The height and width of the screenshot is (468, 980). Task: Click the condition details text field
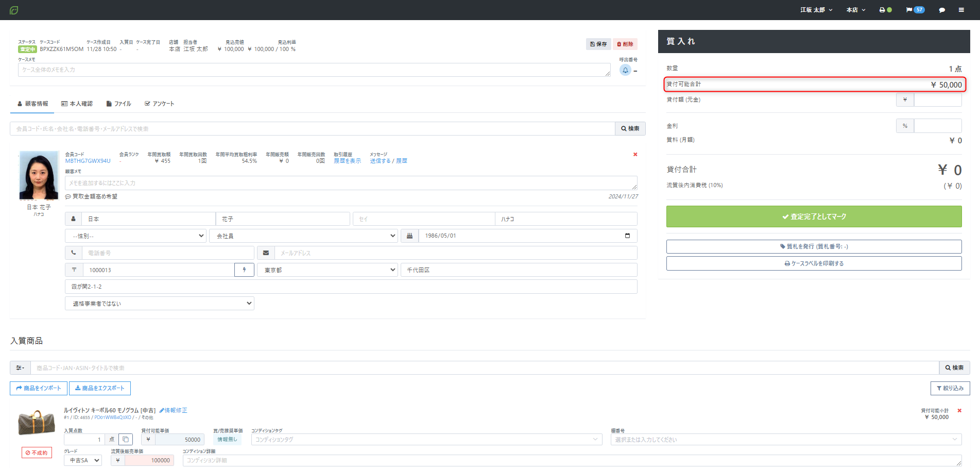[572, 460]
